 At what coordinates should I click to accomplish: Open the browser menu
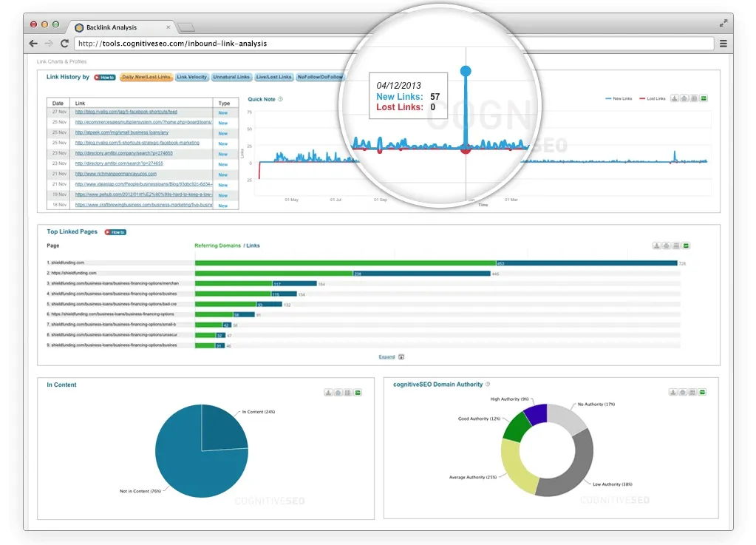click(722, 43)
